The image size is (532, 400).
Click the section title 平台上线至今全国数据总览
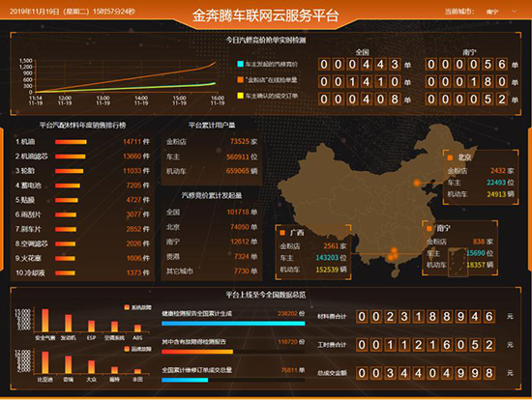266,295
